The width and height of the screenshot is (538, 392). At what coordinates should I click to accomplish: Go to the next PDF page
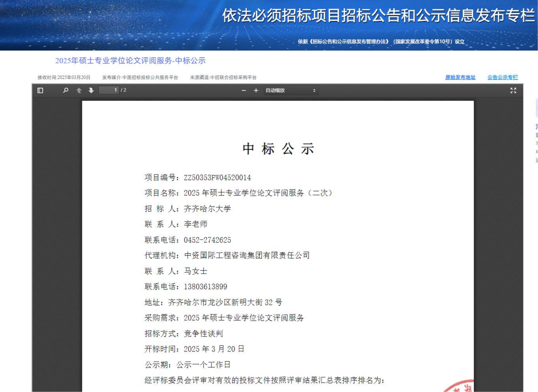[91, 90]
